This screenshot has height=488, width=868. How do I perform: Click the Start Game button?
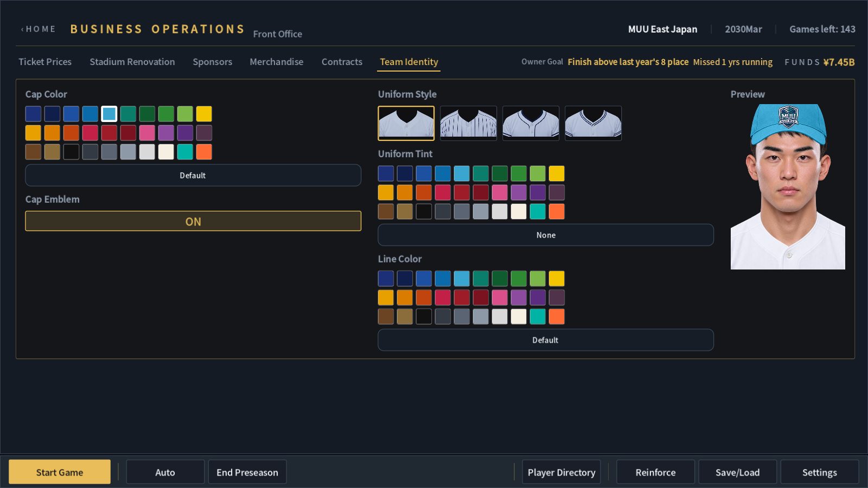point(60,472)
